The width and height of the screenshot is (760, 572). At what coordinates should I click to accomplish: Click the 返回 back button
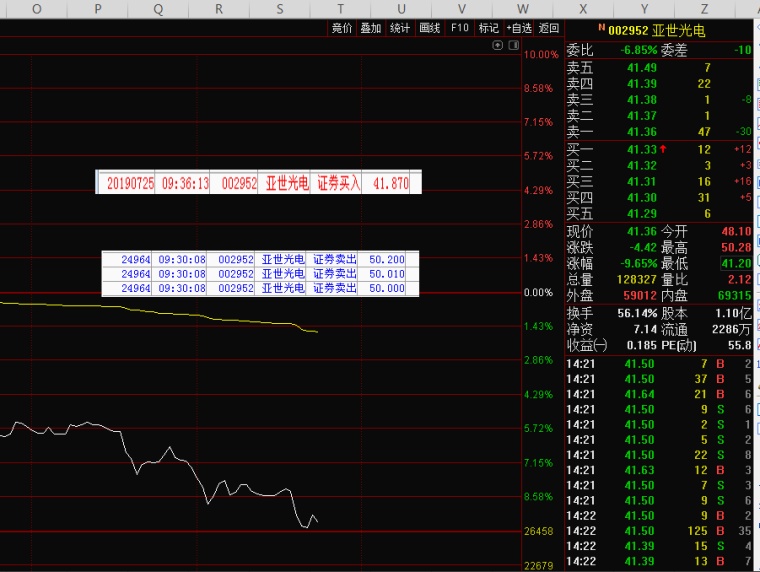point(549,28)
